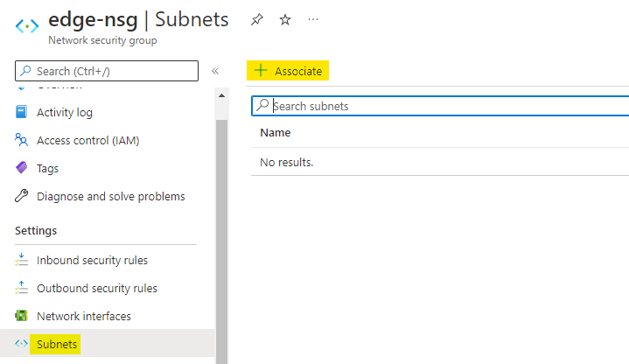Click the sidebar Search (Ctrl+/) box
The image size is (629, 364).
click(107, 71)
